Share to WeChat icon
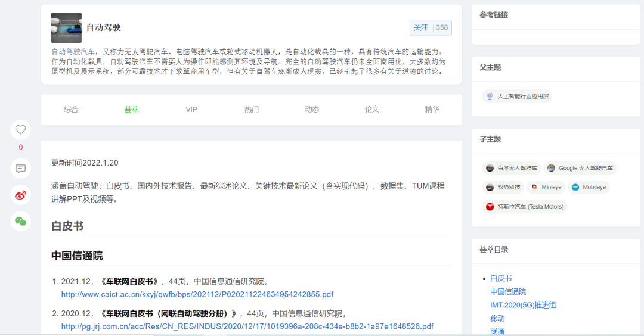Screen dimensions: 644x336 click(20, 222)
